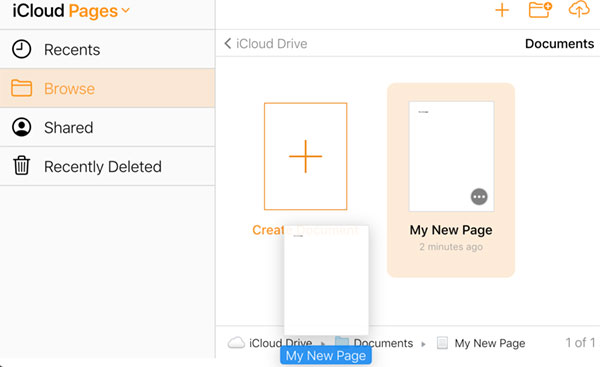The width and height of the screenshot is (600, 367).
Task: Click the cloud icon in the path bar
Action: [x=236, y=343]
